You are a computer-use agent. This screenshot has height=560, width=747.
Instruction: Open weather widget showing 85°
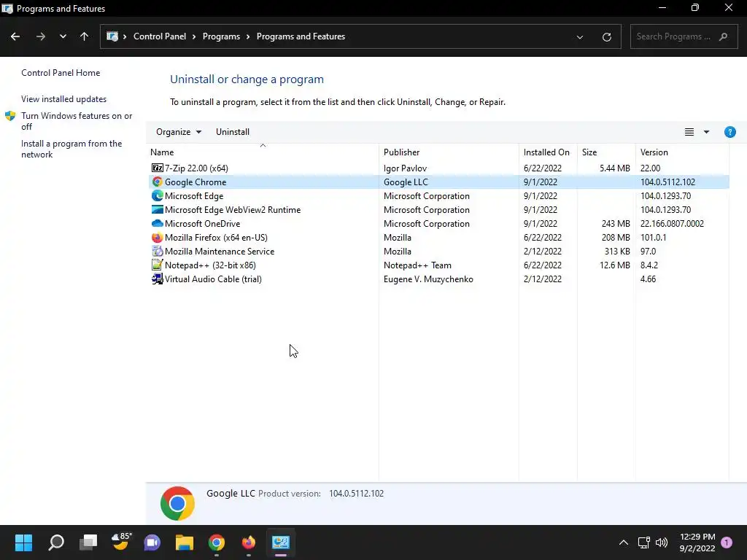click(121, 542)
